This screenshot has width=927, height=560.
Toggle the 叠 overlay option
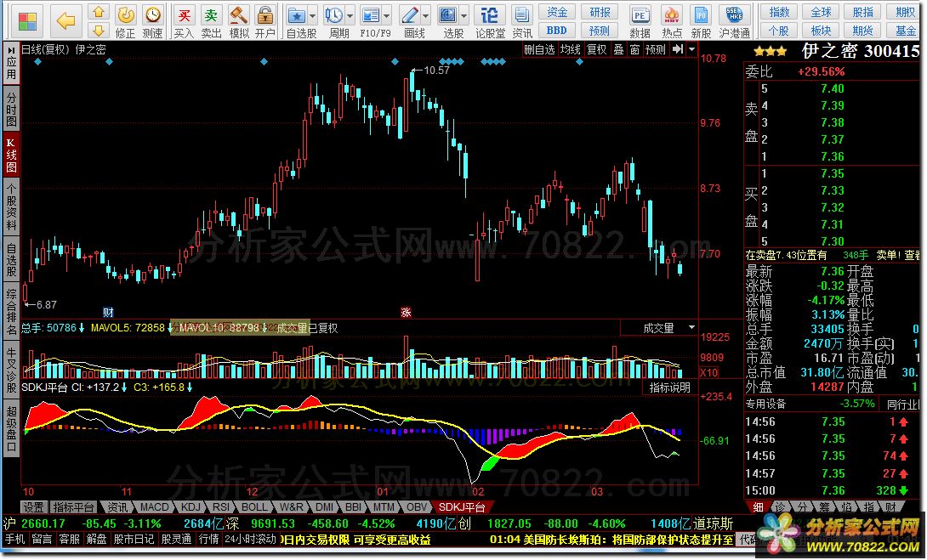(x=617, y=49)
